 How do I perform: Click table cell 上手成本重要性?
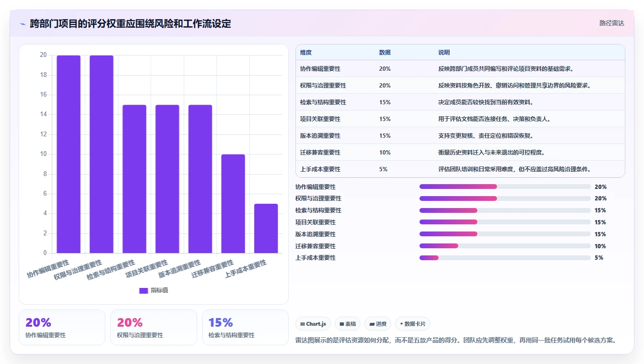320,169
